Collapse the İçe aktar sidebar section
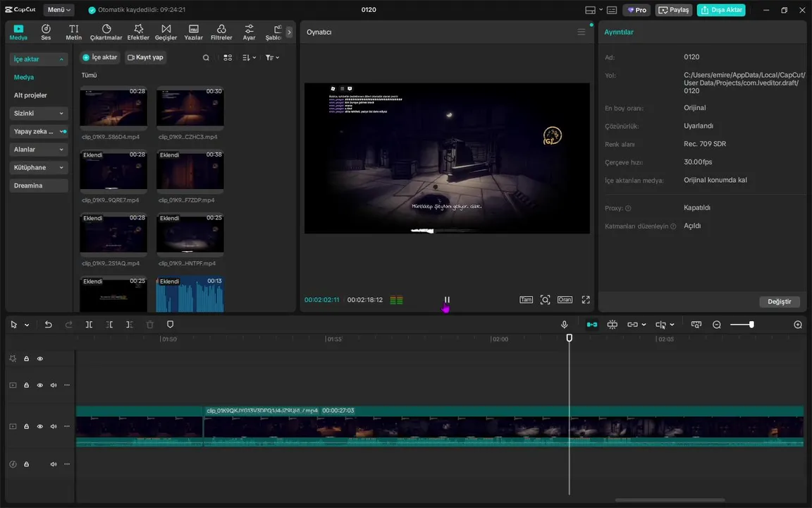The width and height of the screenshot is (812, 508). tap(38, 59)
